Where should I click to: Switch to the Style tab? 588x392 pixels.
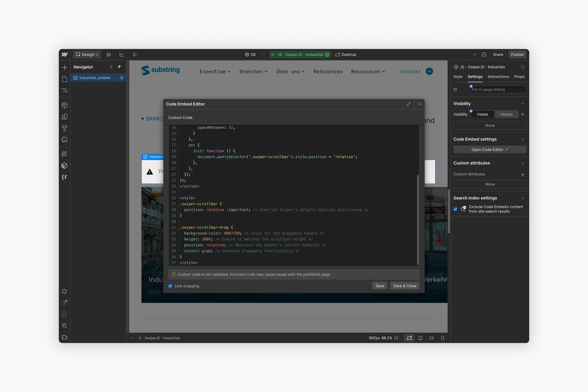coord(458,77)
